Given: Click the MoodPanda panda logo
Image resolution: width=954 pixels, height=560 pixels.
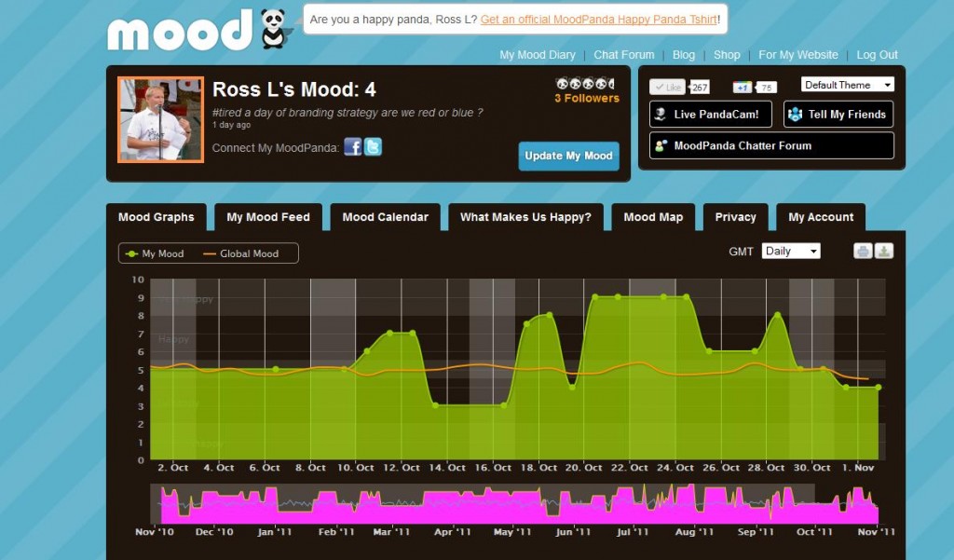Looking at the screenshot, I should point(275,29).
